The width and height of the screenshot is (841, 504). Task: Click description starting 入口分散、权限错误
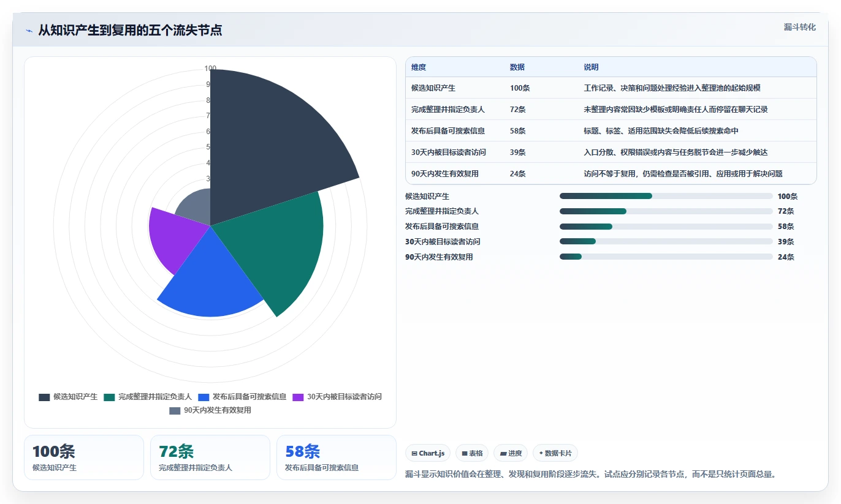click(x=675, y=152)
